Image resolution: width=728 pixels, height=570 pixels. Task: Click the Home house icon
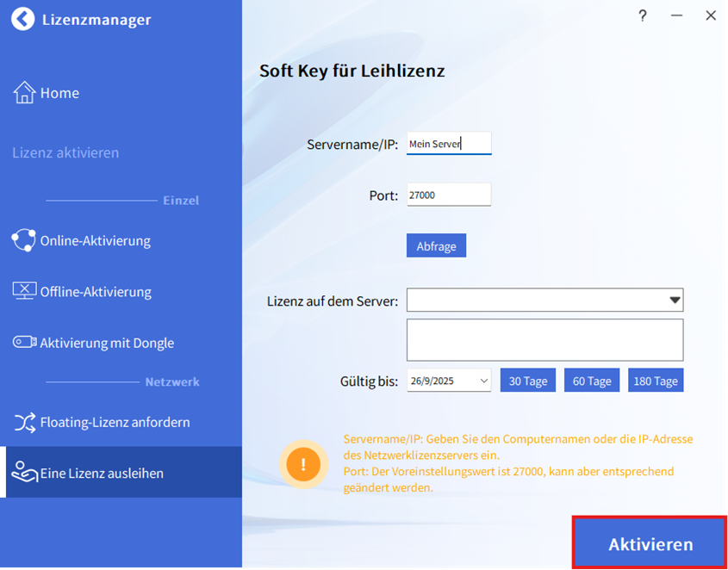click(x=24, y=93)
